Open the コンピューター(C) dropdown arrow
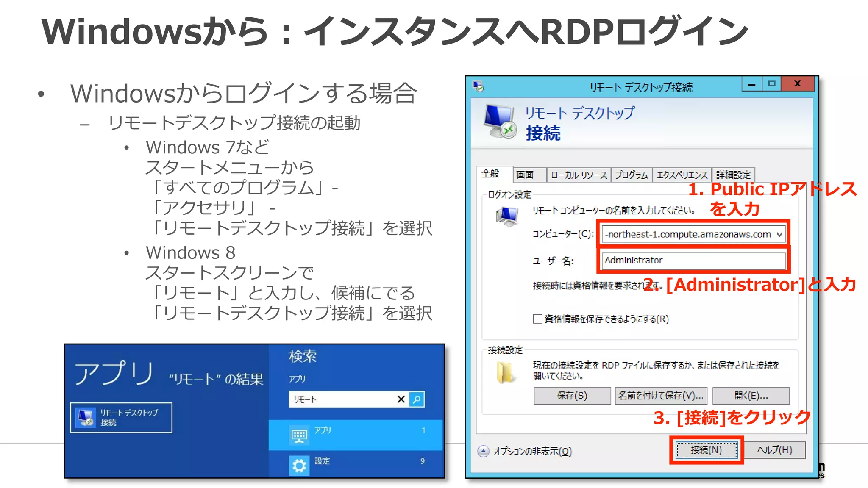This screenshot has height=488, width=868. (x=779, y=234)
